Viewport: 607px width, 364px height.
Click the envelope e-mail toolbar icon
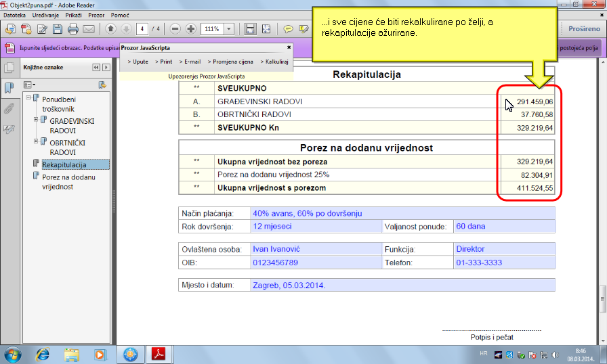[x=89, y=29]
